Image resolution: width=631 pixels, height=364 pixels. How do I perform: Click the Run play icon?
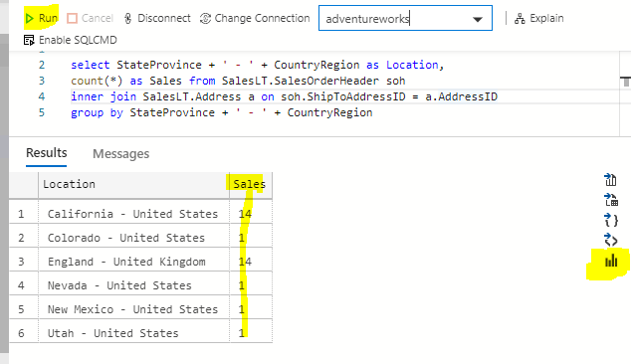coord(29,18)
